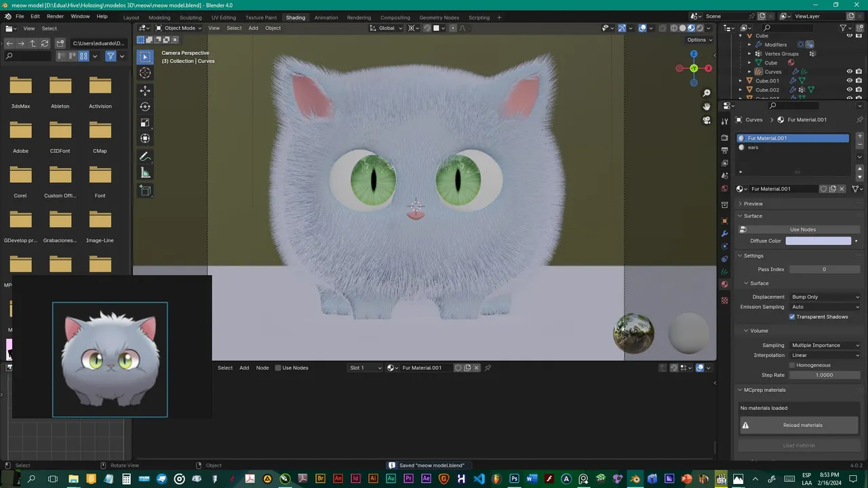Select the 3D Cursor tool
The image size is (868, 488).
(x=145, y=73)
